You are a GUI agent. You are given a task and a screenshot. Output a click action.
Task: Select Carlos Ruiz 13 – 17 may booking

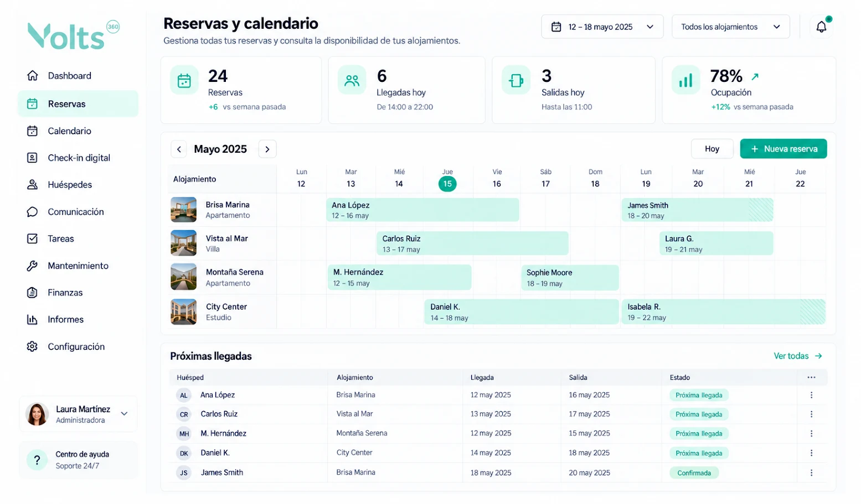[472, 243]
